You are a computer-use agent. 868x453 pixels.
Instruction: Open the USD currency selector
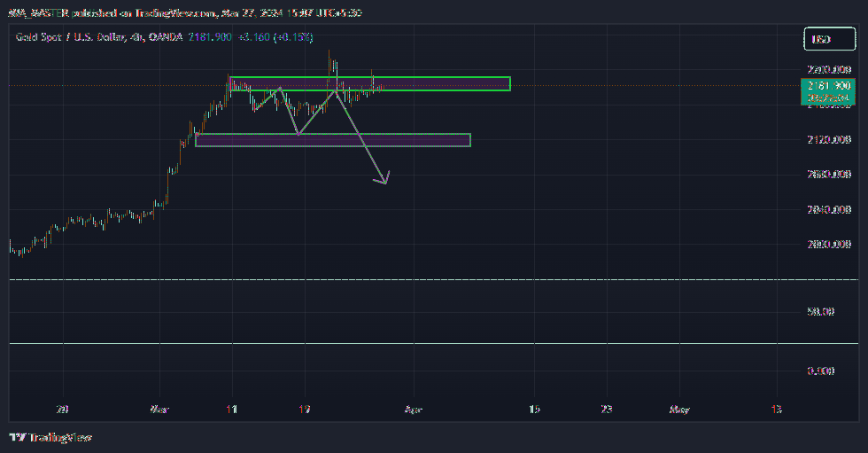(829, 39)
